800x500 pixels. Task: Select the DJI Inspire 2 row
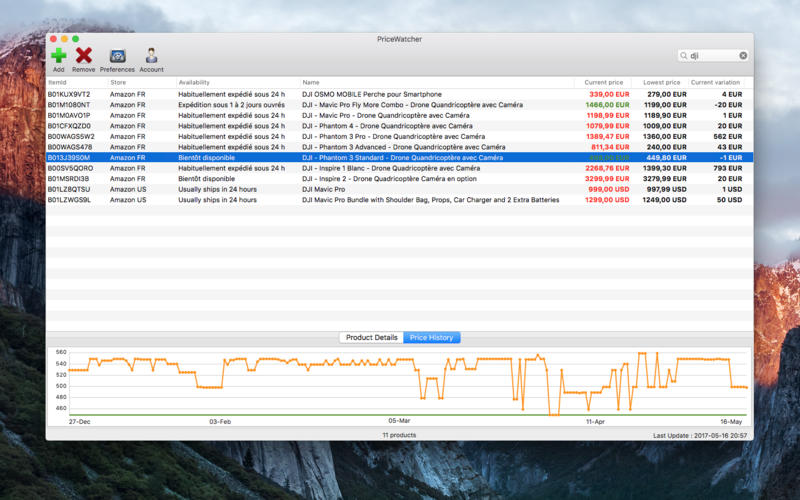[399, 179]
